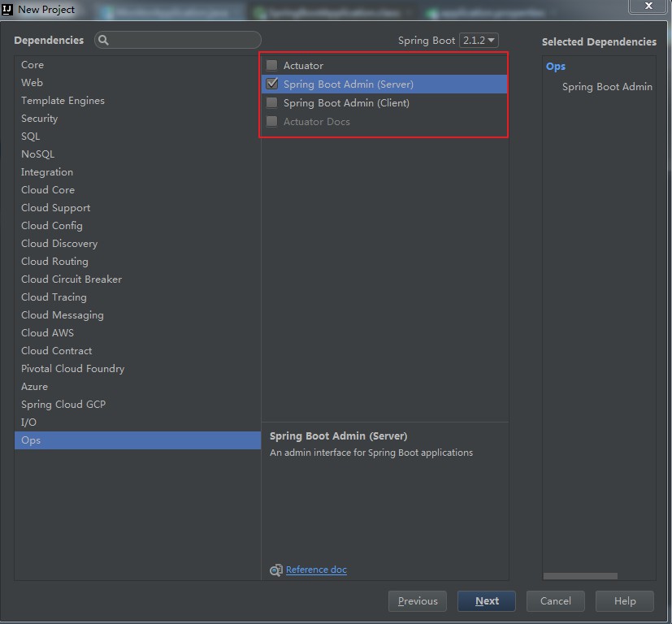Uncheck Spring Boot Admin (Server) checkbox
The height and width of the screenshot is (624, 672).
tap(271, 84)
